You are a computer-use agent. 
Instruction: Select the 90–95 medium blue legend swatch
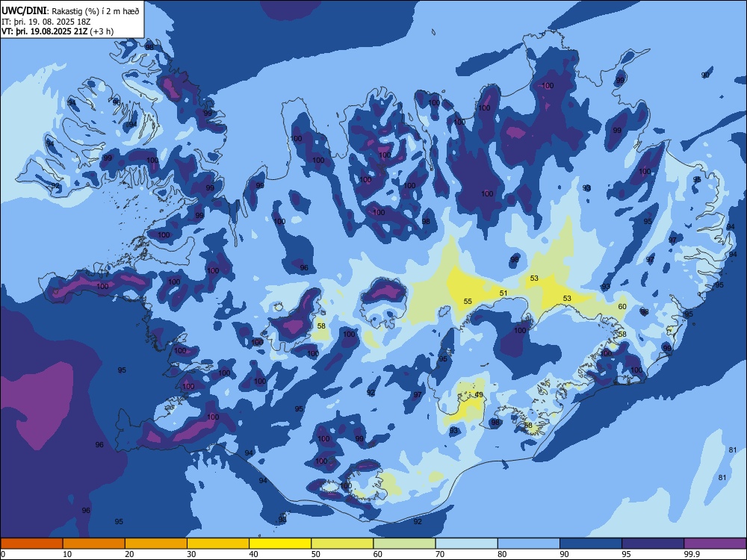click(x=591, y=544)
